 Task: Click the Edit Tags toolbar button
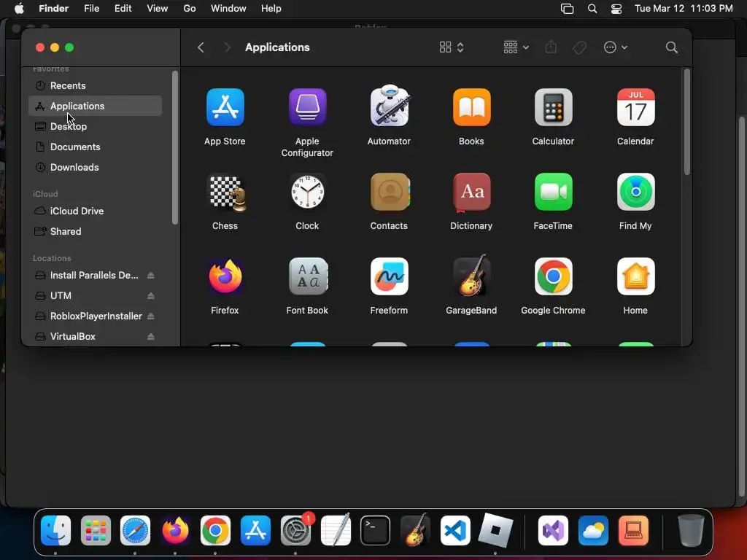[x=579, y=47]
